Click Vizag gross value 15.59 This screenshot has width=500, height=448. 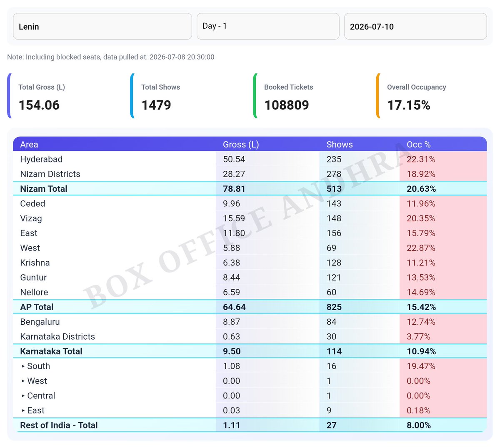click(x=234, y=218)
